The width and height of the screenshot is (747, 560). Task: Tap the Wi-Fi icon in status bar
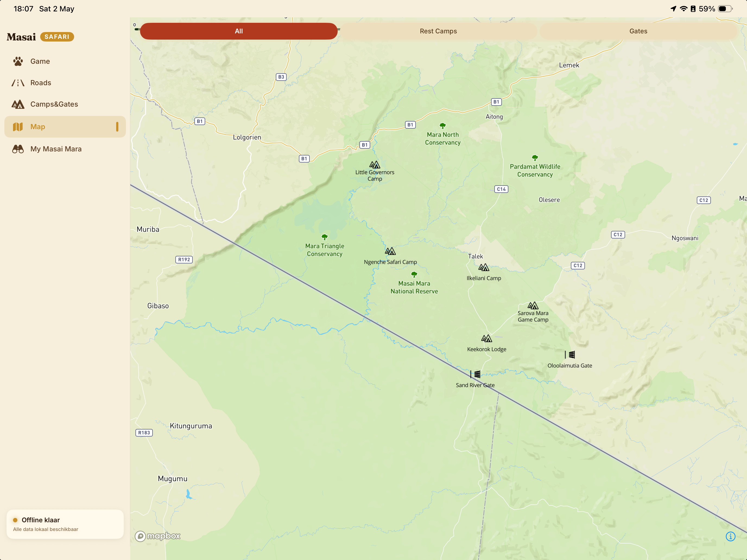point(683,9)
